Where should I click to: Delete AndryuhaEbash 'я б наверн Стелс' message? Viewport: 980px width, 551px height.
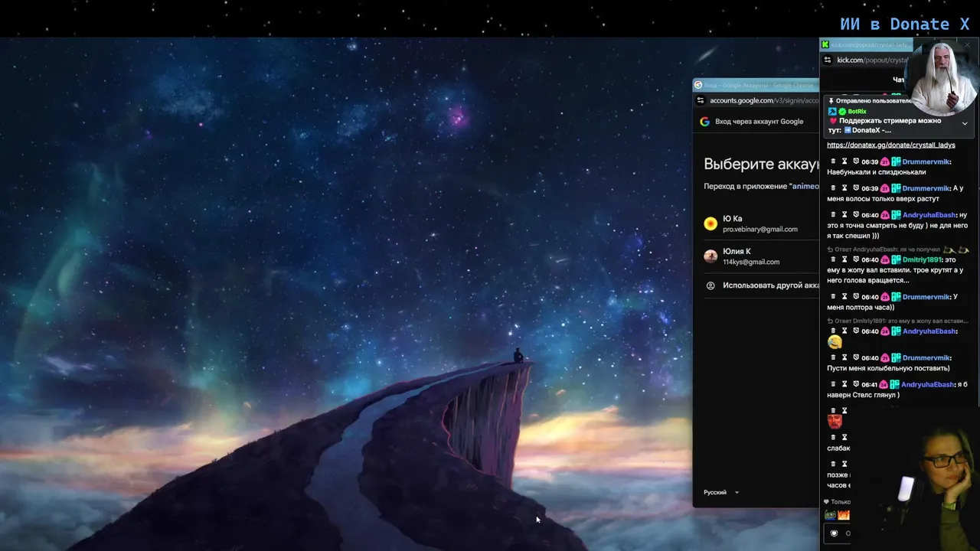point(833,384)
